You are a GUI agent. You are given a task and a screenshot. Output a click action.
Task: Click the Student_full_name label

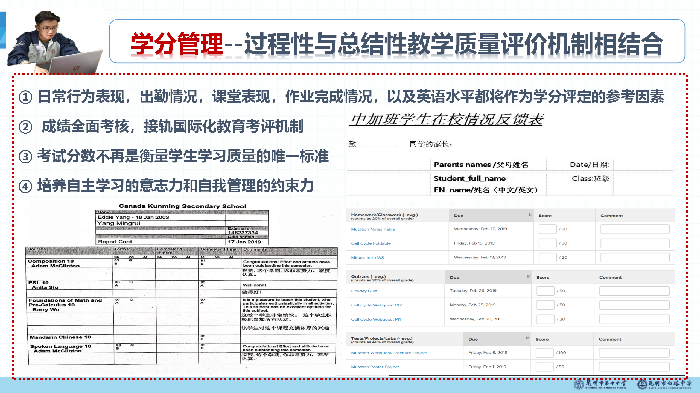pos(469,178)
